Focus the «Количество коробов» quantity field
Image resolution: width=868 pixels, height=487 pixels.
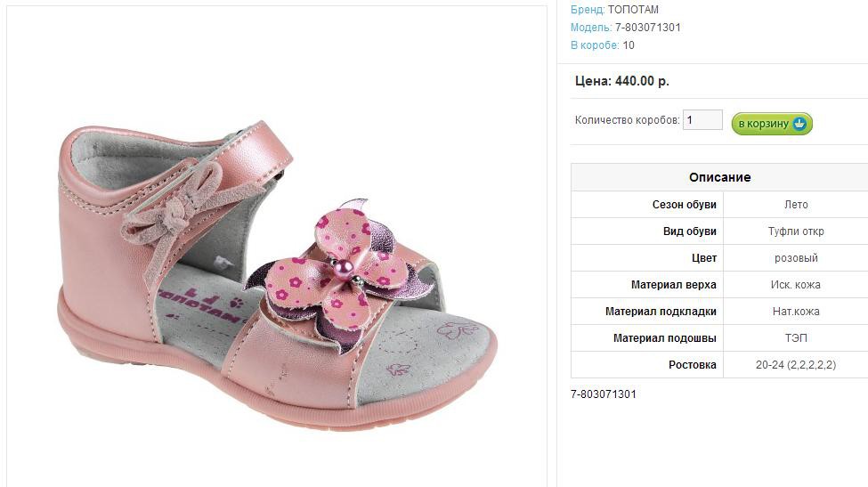pyautogui.click(x=702, y=120)
